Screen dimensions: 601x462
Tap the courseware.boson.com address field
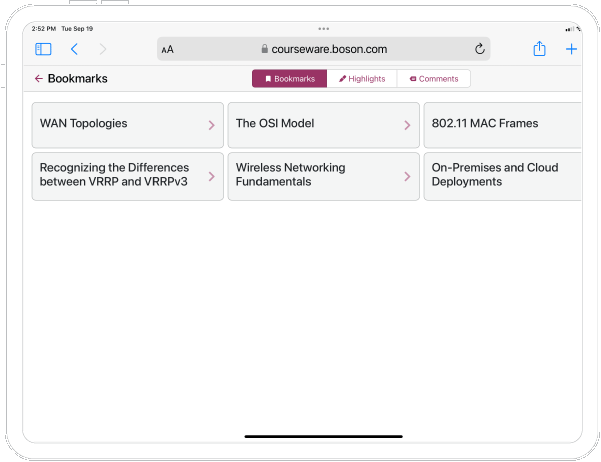coord(322,49)
